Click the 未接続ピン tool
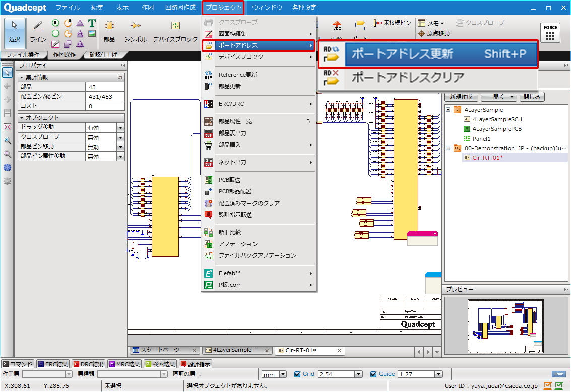Image resolution: width=571 pixels, height=392 pixels. point(393,23)
